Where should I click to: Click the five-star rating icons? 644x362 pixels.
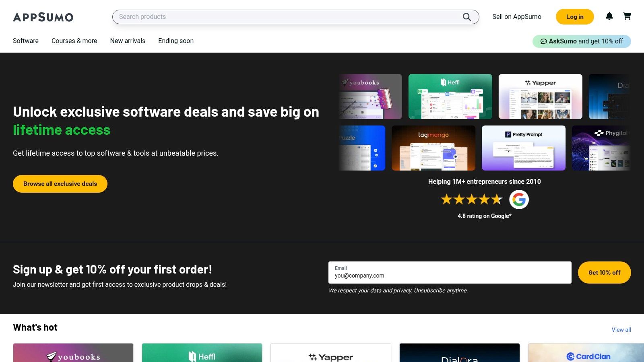pyautogui.click(x=471, y=200)
